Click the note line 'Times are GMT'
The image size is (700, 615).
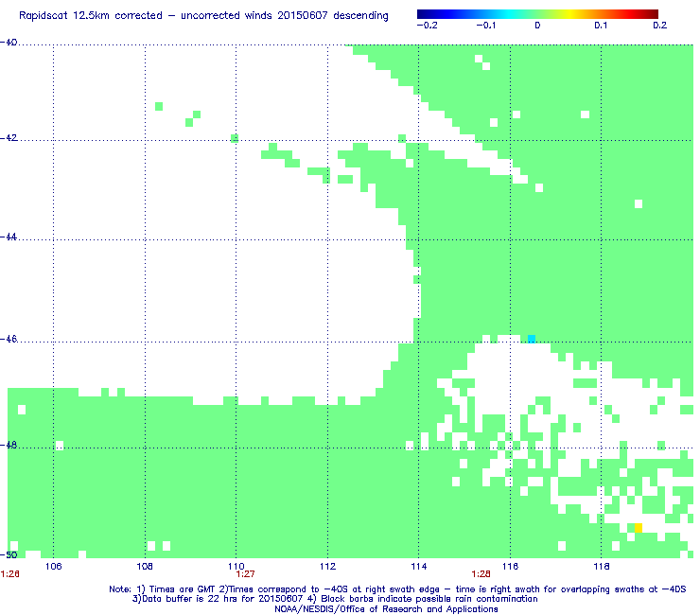click(397, 589)
